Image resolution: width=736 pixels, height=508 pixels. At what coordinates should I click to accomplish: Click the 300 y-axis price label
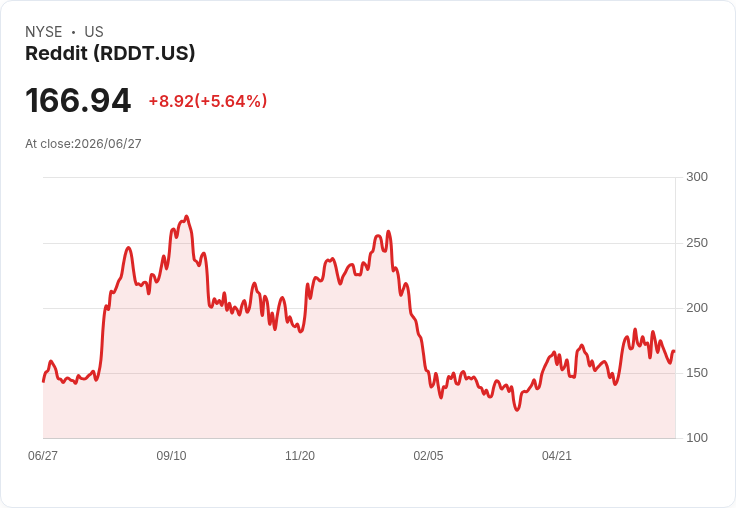[697, 177]
